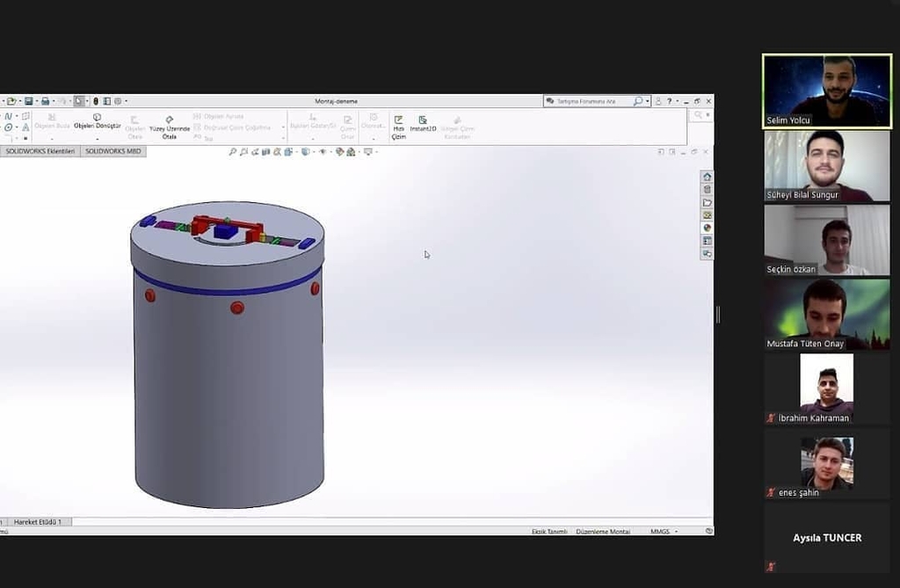Expand the search box dropdown arrow

(648, 101)
